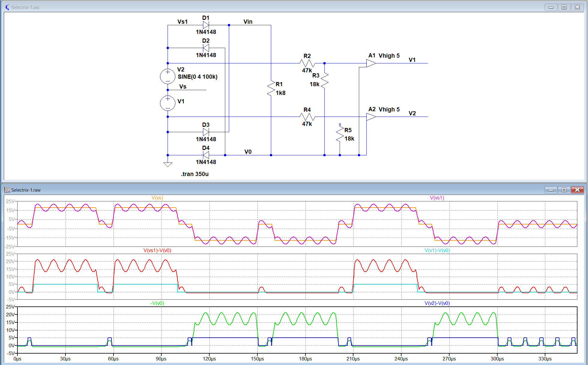
Task: Click the LTspice icon in Selectrix-1.asc title bar
Action: pyautogui.click(x=7, y=7)
